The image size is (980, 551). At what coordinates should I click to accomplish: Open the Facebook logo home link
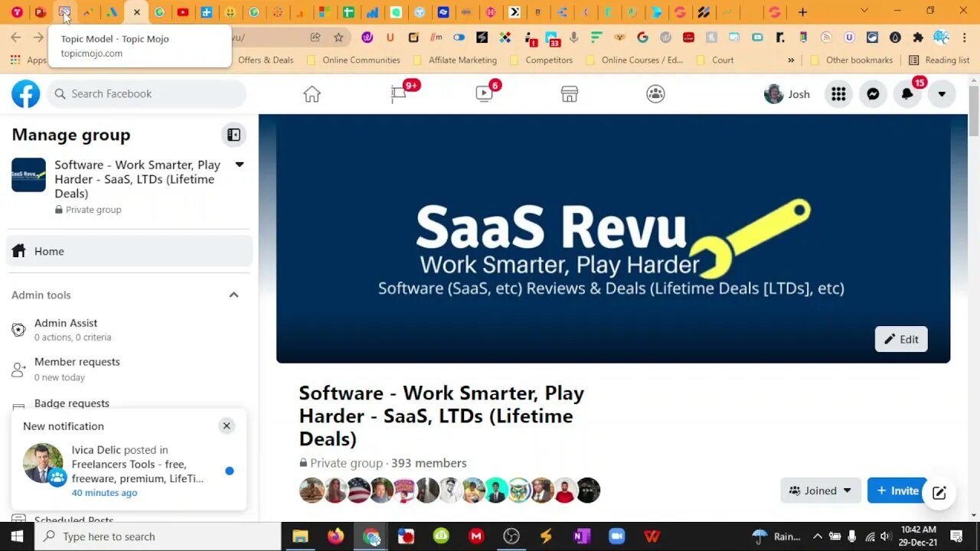click(x=25, y=93)
